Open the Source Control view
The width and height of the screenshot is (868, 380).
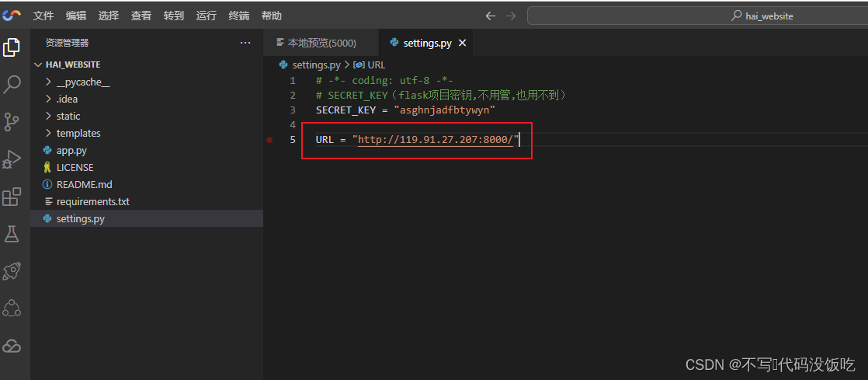click(12, 122)
